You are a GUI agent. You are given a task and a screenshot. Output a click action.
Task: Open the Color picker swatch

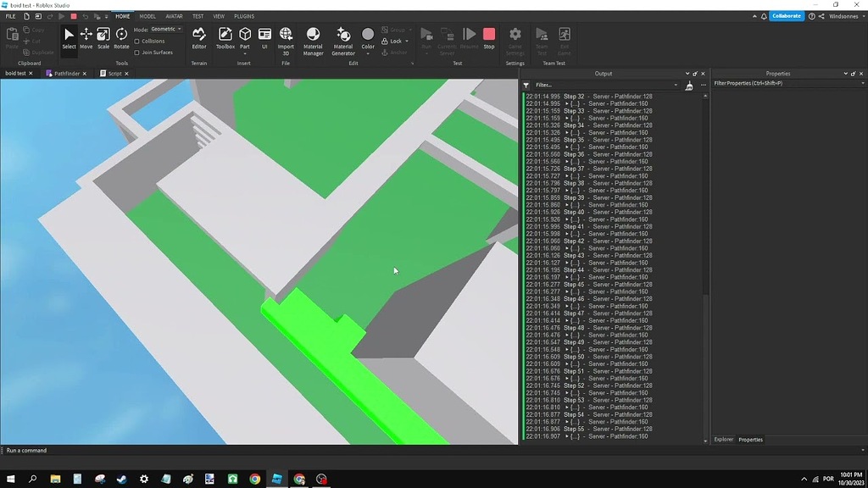[368, 34]
